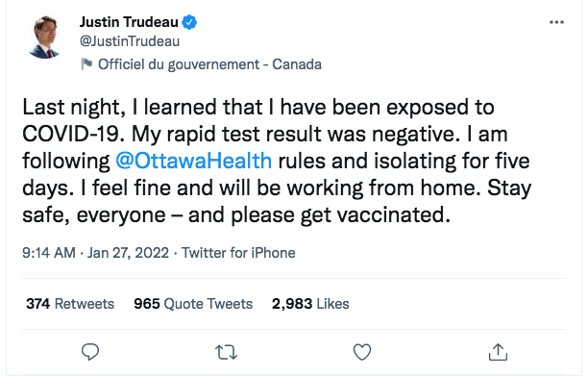This screenshot has width=588, height=377.
Task: View the 2,983 Likes list
Action: 310,304
